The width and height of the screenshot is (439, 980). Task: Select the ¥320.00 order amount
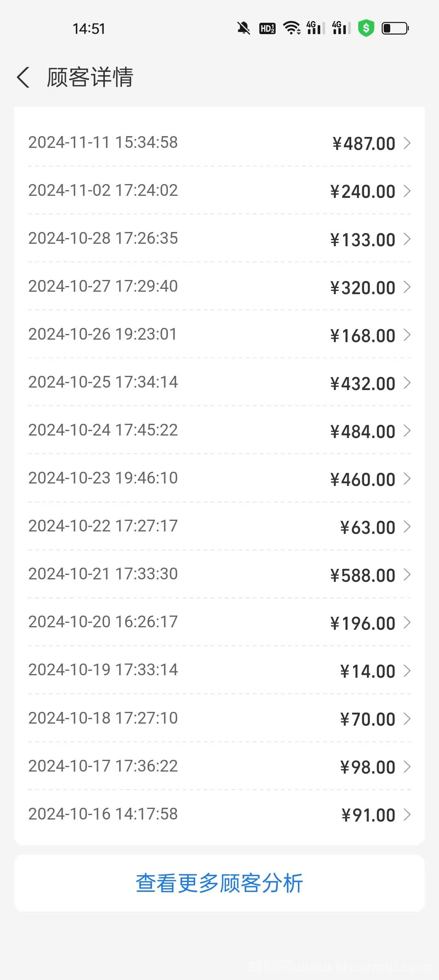coord(363,288)
